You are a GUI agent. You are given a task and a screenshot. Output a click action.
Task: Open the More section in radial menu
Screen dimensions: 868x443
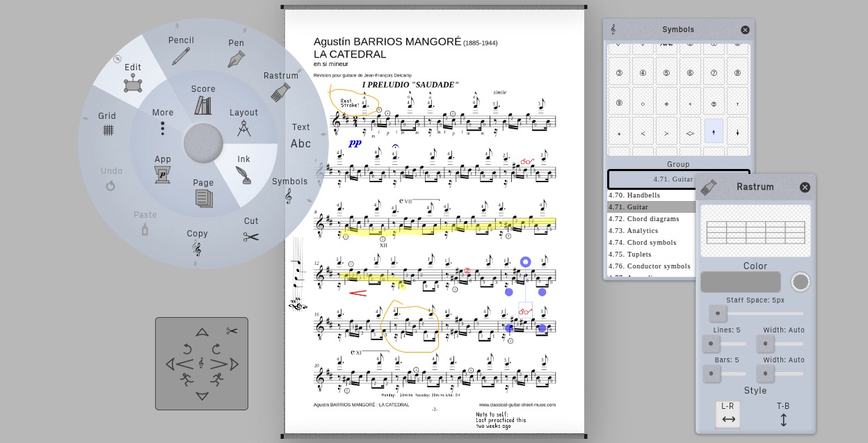(x=163, y=122)
